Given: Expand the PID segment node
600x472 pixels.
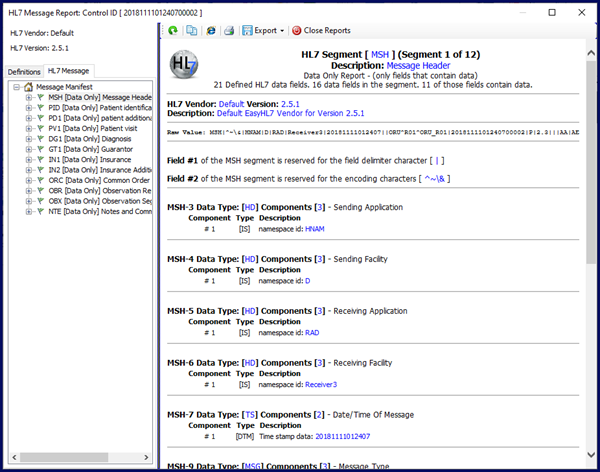Looking at the screenshot, I should 29,108.
